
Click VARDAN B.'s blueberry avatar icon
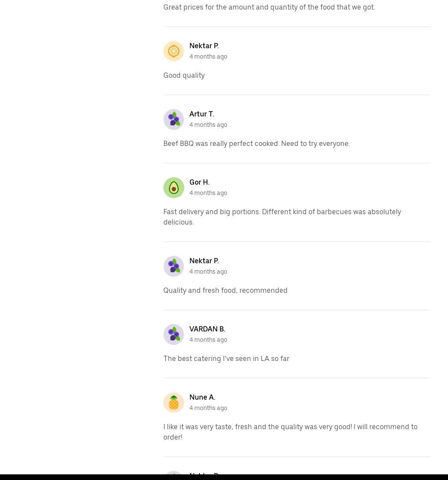coord(174,334)
